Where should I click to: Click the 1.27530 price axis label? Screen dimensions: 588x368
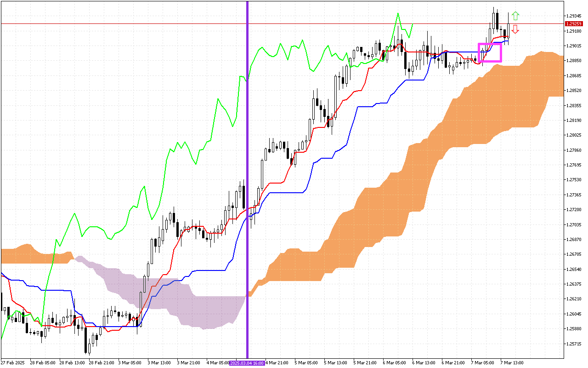tap(575, 180)
